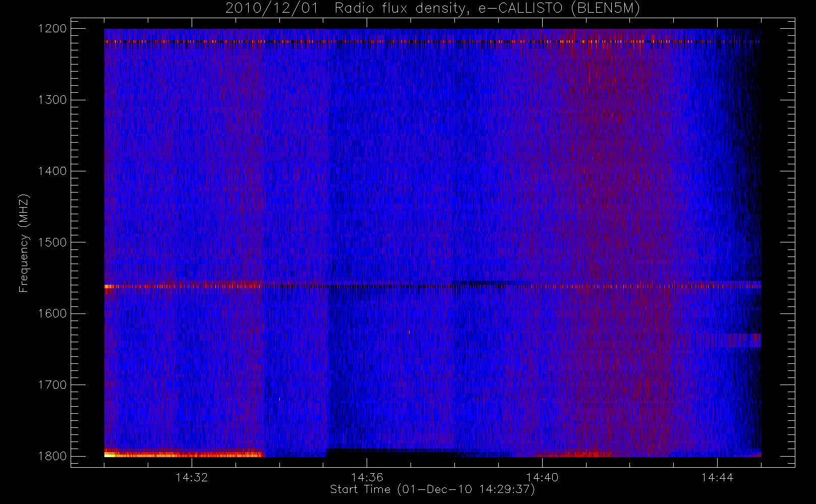Viewport: 816px width, 504px height.
Task: Click the red interference line near 1560 MHz
Action: pyautogui.click(x=433, y=286)
